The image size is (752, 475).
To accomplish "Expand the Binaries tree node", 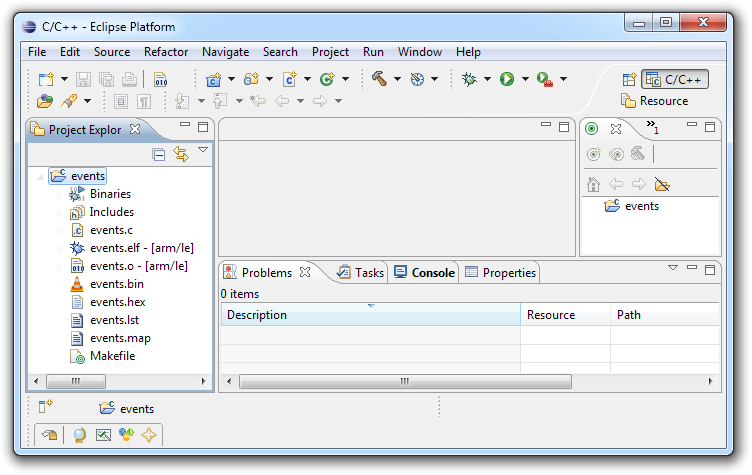I will point(59,194).
